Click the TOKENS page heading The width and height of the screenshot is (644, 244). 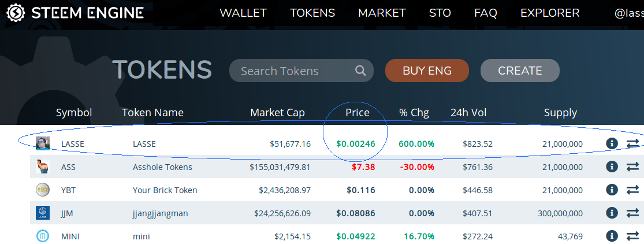click(x=162, y=69)
